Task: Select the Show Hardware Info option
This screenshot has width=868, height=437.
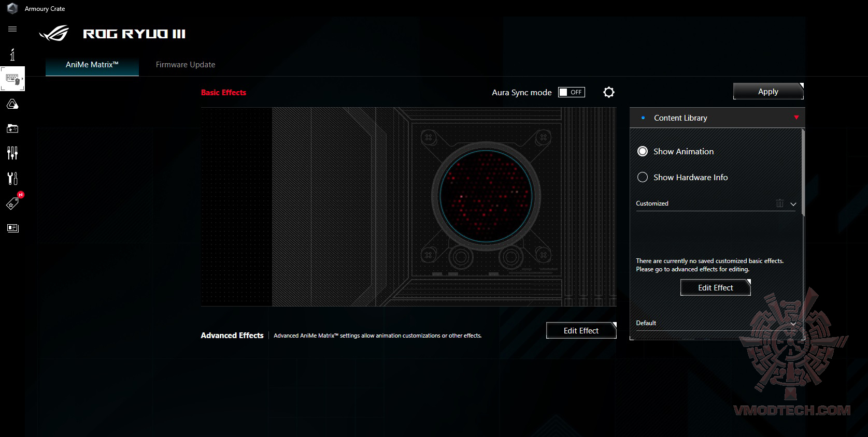Action: tap(643, 177)
